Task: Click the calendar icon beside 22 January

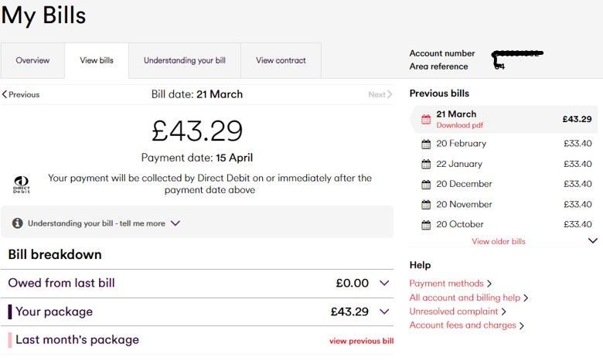Action: tap(426, 164)
